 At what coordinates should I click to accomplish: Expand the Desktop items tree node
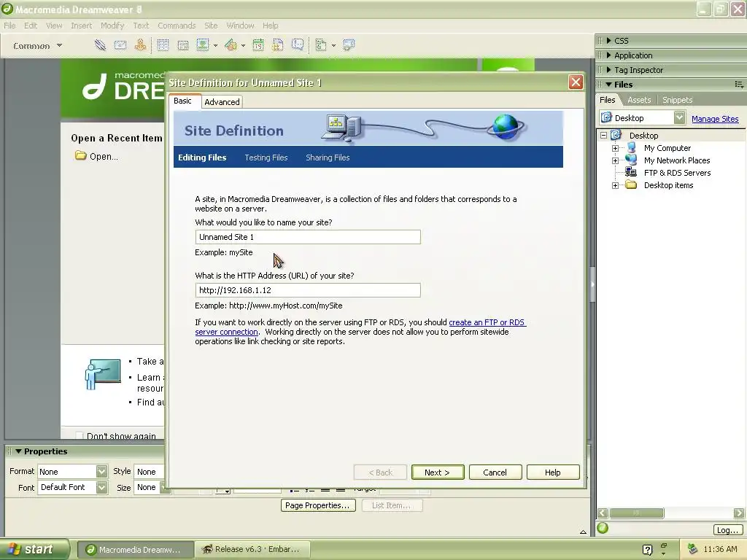click(x=615, y=185)
